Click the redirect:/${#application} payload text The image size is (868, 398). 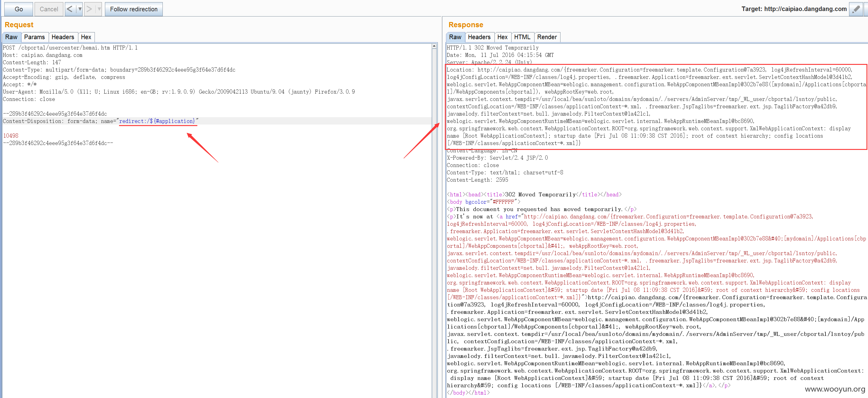pos(157,121)
